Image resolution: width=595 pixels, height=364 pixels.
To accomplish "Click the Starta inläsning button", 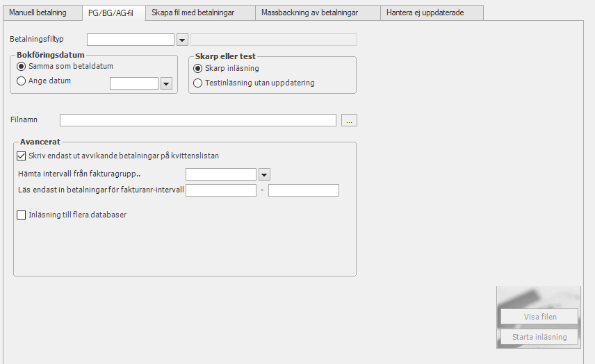I will [x=539, y=337].
